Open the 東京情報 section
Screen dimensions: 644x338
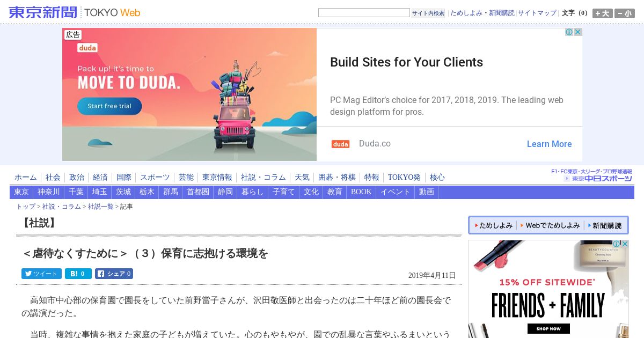[x=217, y=178]
